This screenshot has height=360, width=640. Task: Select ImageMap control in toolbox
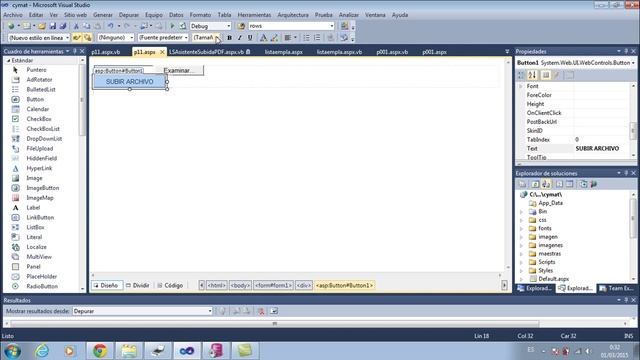click(x=40, y=198)
